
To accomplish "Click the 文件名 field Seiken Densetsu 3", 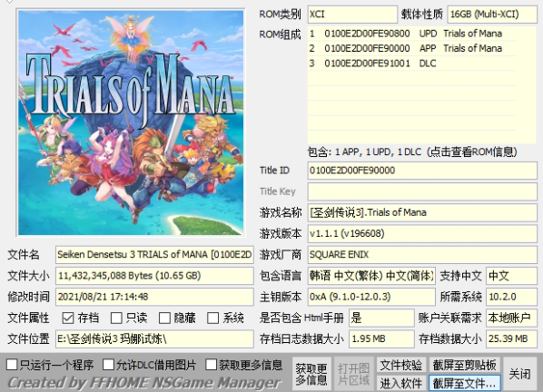I will [154, 255].
